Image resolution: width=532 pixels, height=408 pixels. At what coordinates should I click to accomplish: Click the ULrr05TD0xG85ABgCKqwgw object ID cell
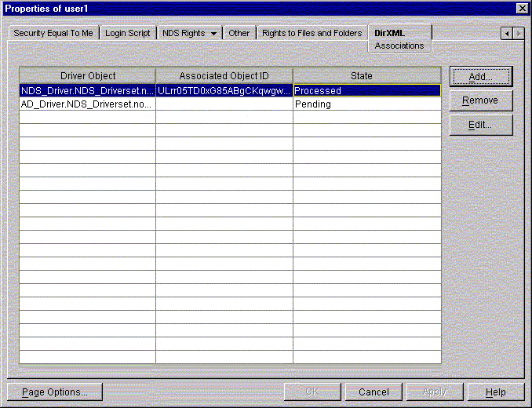[x=224, y=90]
